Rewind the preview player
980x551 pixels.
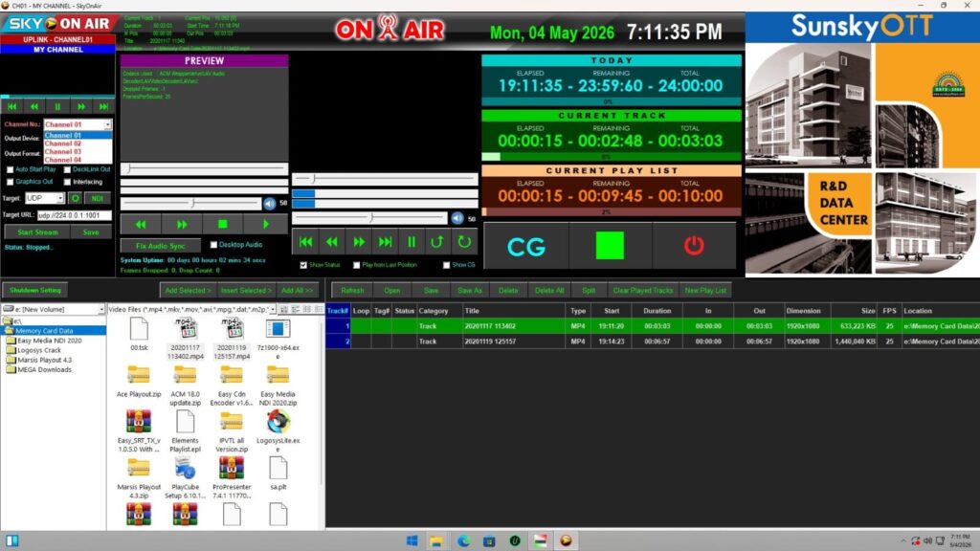click(x=141, y=224)
